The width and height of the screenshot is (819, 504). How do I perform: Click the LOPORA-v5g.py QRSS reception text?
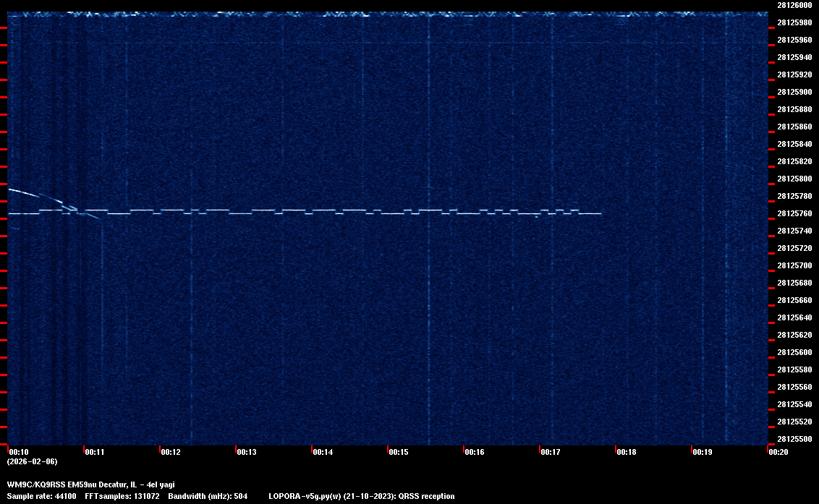pyautogui.click(x=361, y=496)
